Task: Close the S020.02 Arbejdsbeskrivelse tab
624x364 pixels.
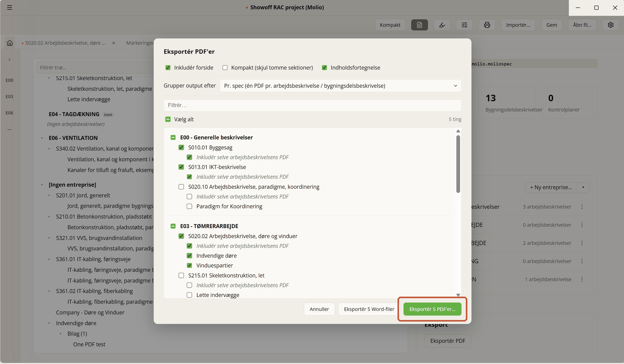Action: 114,43
